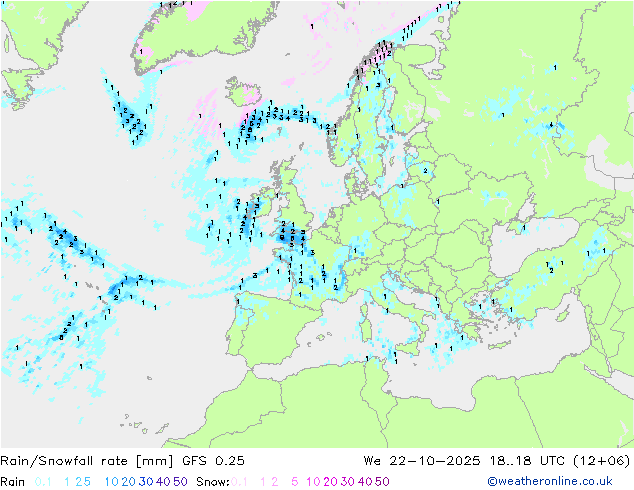Pick the snow legend value 30
Screen dimensions: 634x490
click(348, 482)
